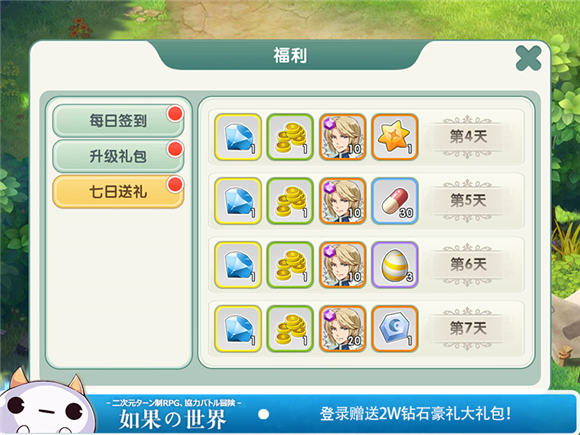
Task: Claim the 第7天 reward label
Action: click(468, 328)
